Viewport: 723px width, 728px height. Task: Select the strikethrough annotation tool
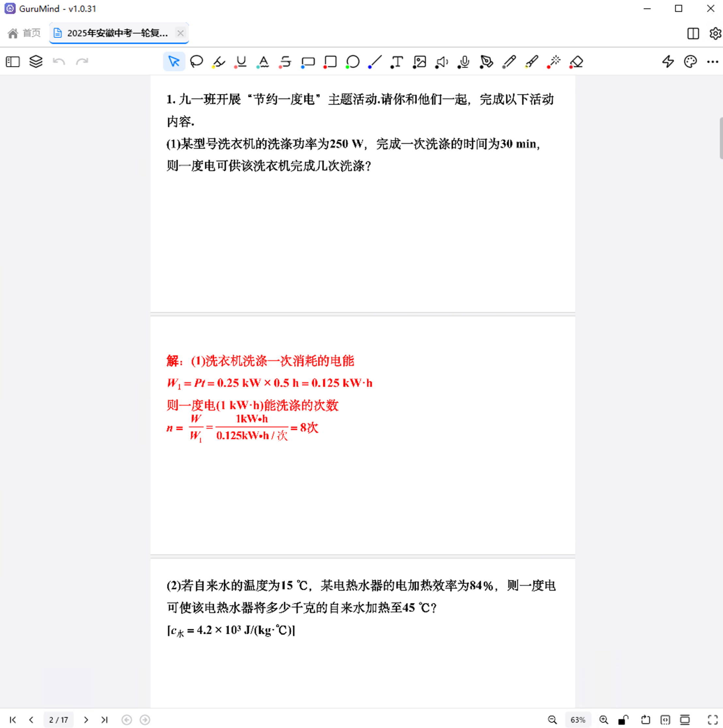tap(285, 61)
